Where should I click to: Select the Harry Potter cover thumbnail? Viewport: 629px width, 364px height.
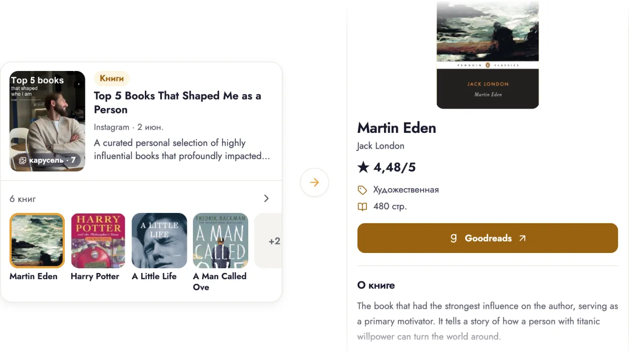coord(98,241)
